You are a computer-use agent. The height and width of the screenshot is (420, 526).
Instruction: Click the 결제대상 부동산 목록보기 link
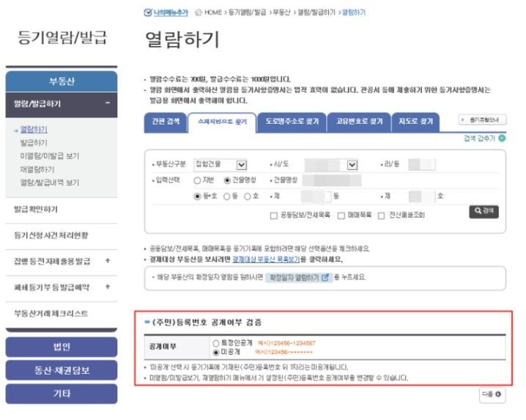[266, 259]
